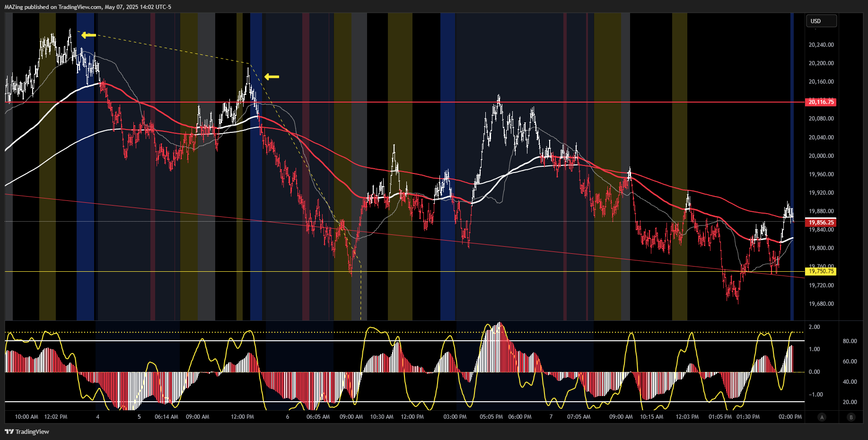Click the indicator scale value 80.00
Screen dimensions: 868x440
(850, 341)
